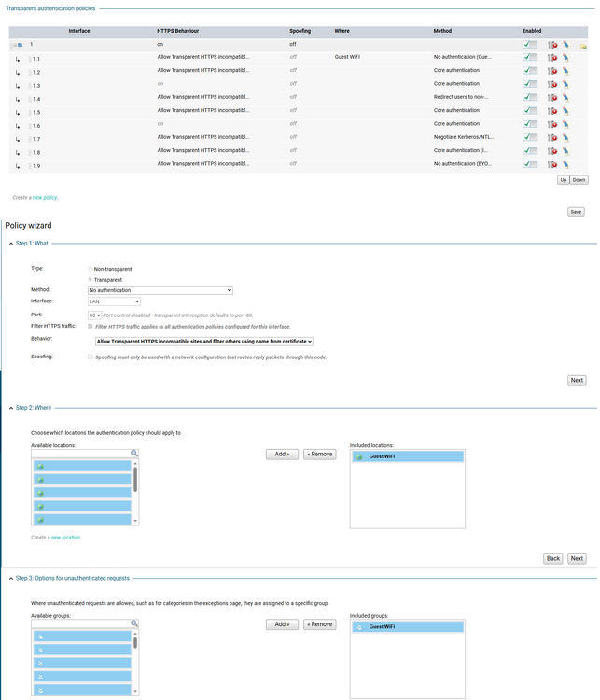Click the search icon in Available locations
The width and height of the screenshot is (600, 700).
coord(134,453)
